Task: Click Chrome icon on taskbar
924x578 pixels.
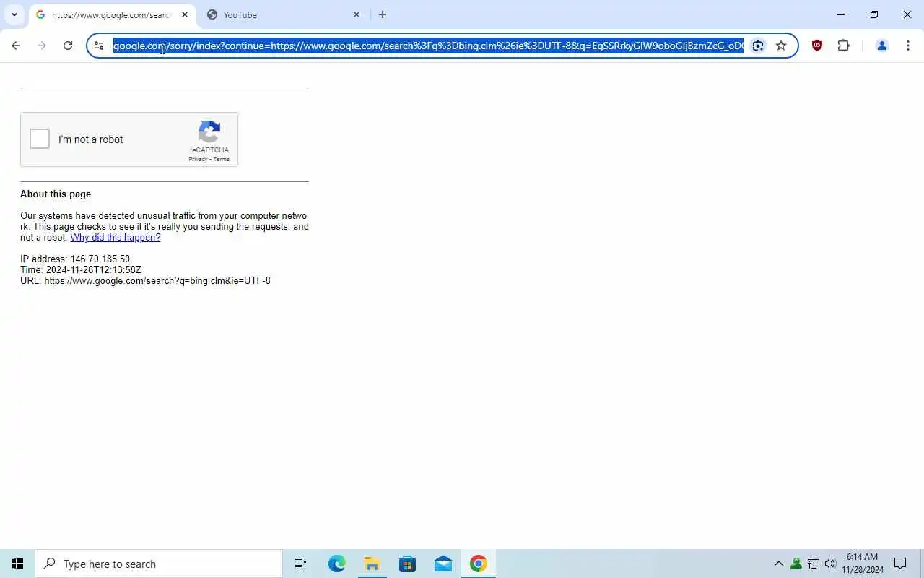Action: click(478, 564)
